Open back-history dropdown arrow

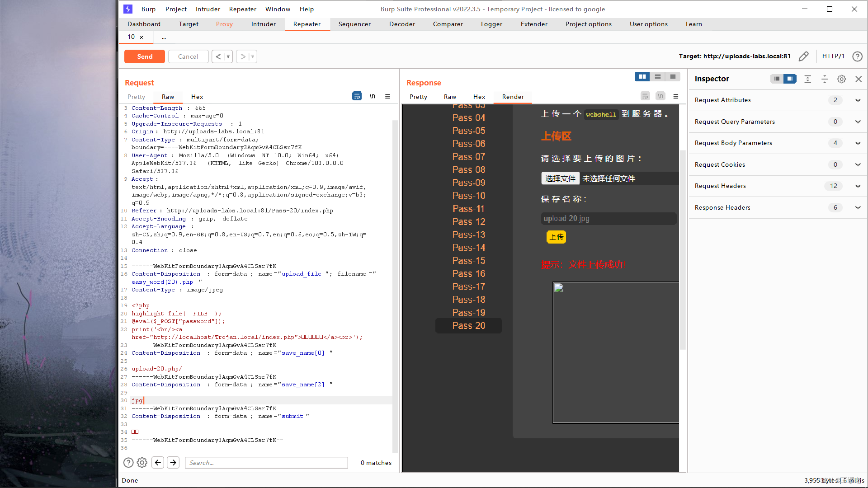[x=228, y=56]
